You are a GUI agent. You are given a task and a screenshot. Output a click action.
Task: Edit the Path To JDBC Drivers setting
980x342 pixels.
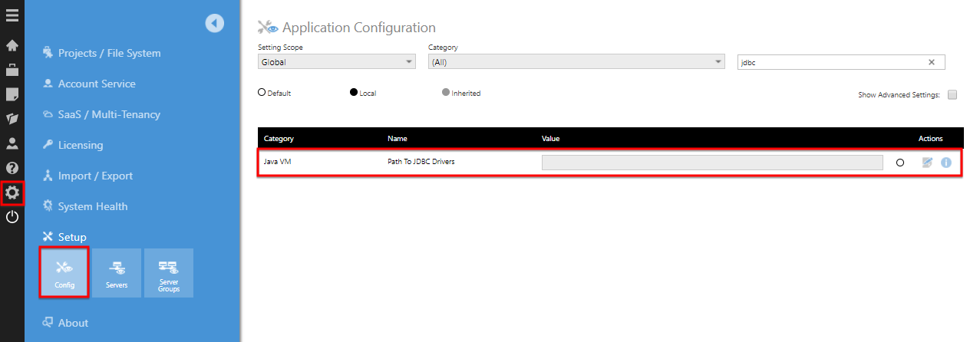927,163
